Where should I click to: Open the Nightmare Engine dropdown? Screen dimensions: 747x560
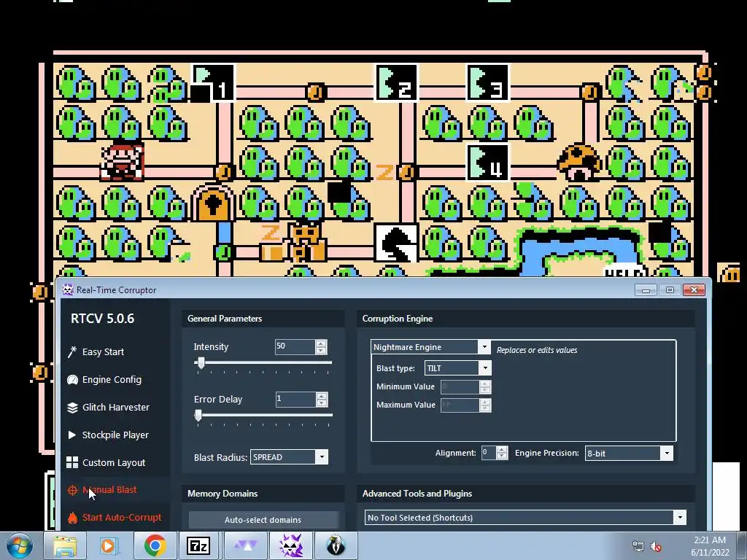click(x=430, y=346)
